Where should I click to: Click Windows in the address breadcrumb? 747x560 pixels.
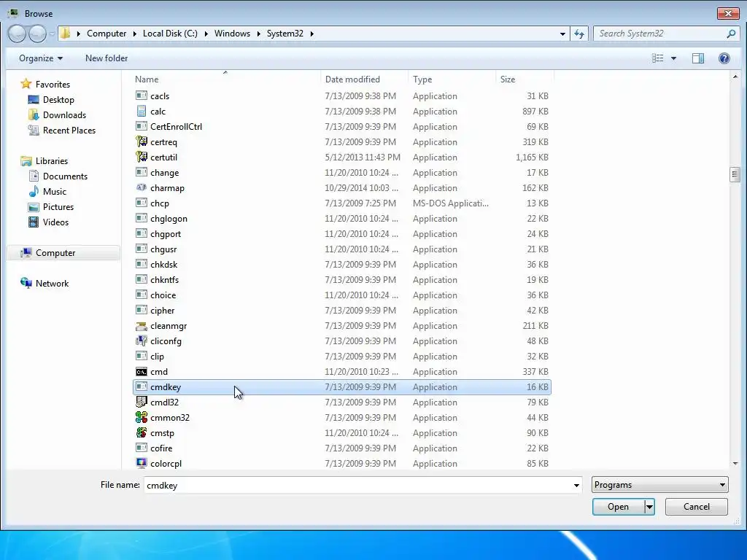[232, 34]
